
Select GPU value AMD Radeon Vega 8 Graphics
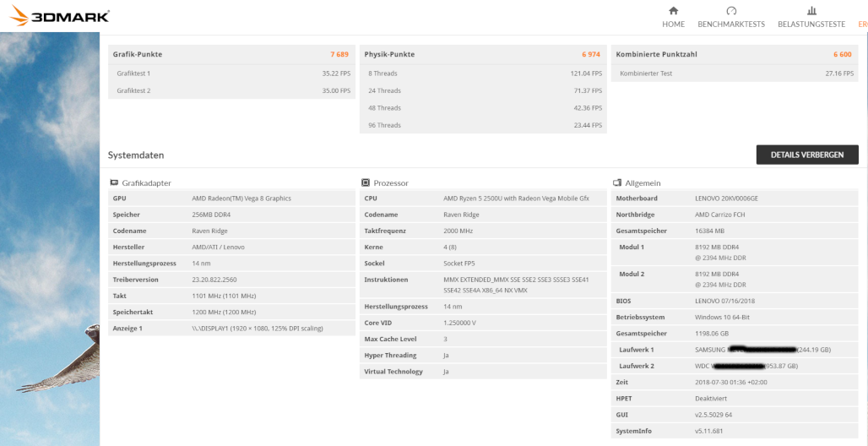coord(241,199)
